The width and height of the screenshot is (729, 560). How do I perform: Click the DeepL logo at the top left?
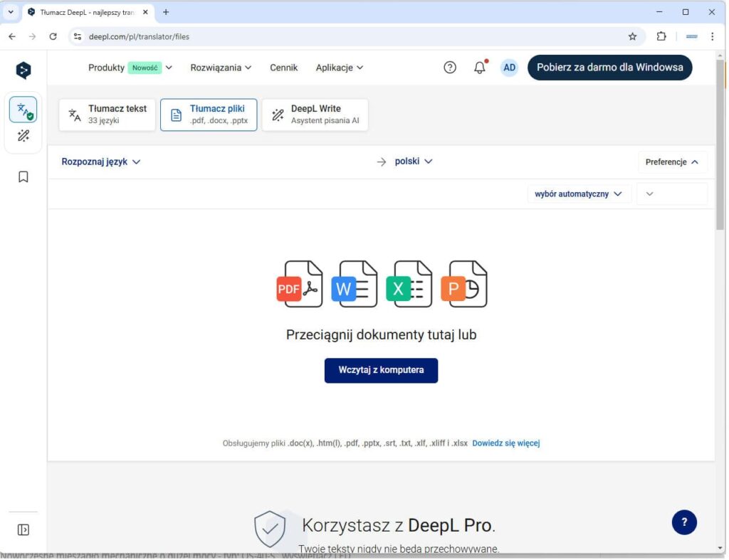(x=23, y=70)
